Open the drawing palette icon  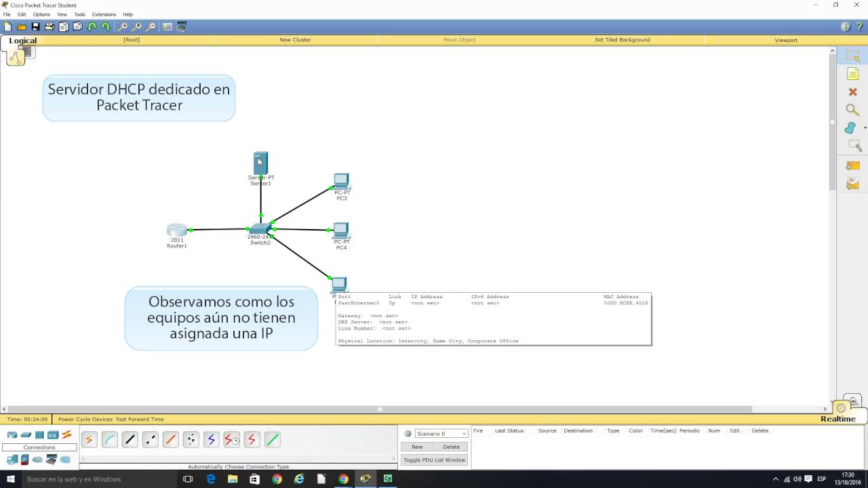point(167,26)
